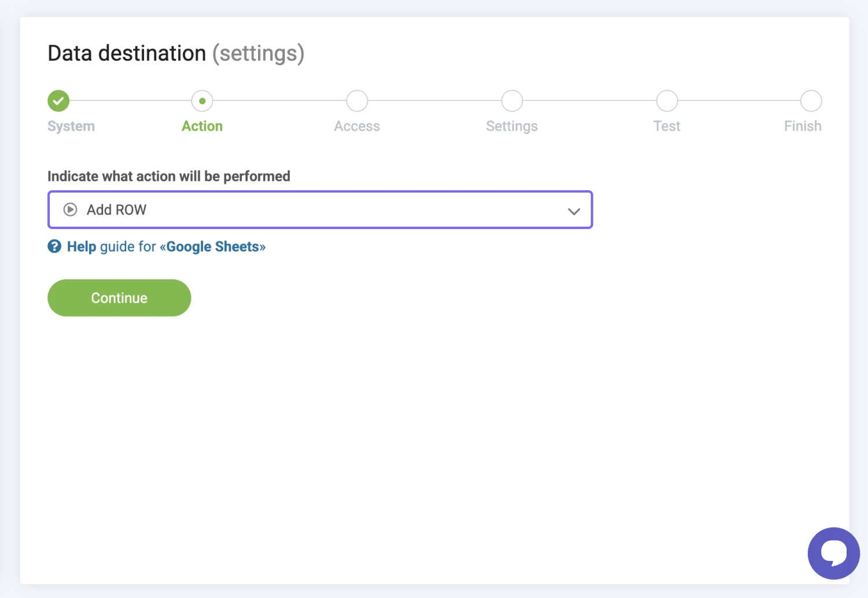
Task: Click the play icon beside Add ROW
Action: (x=71, y=210)
